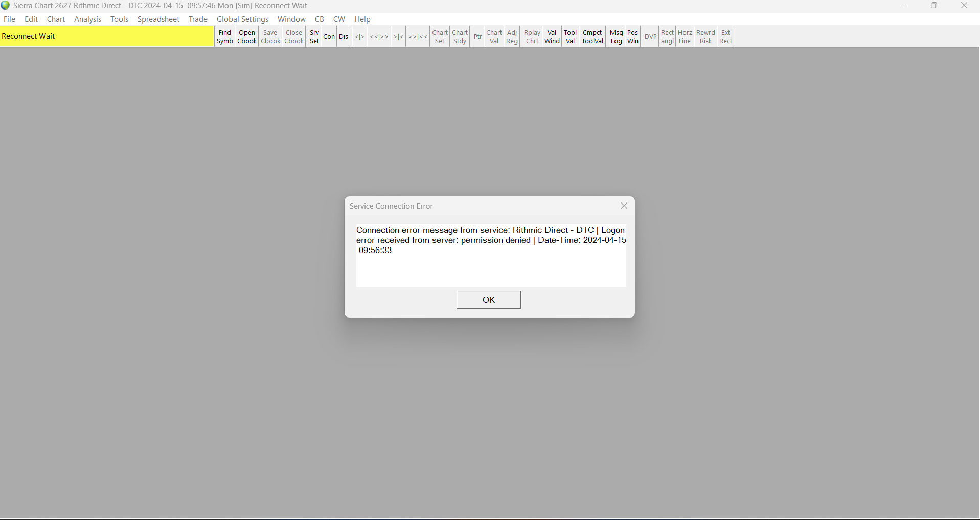The height and width of the screenshot is (520, 980).
Task: Open Srv Set server settings
Action: [x=314, y=37]
